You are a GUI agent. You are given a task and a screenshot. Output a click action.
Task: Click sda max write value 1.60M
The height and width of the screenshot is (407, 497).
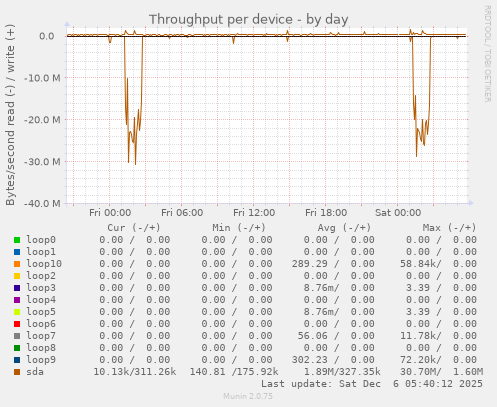(468, 372)
